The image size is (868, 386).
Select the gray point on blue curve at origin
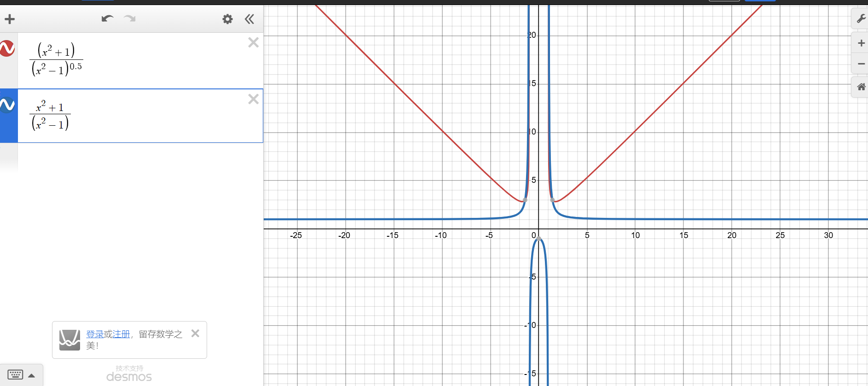(539, 239)
